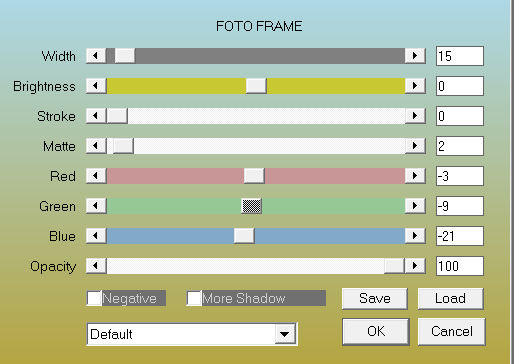Click the Width slider left arrow

(96, 56)
